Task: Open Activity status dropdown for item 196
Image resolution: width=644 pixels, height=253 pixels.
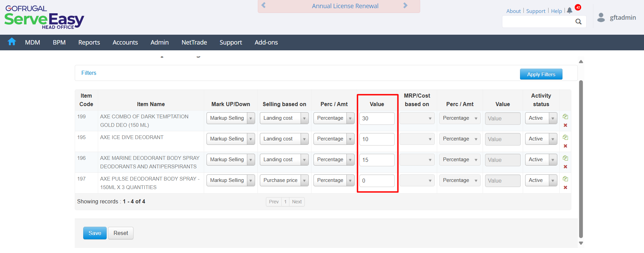Action: 541,160
